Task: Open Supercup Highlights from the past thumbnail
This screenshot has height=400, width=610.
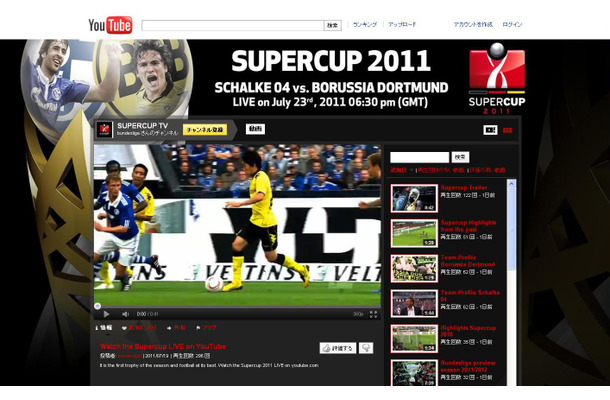Action: 414,233
